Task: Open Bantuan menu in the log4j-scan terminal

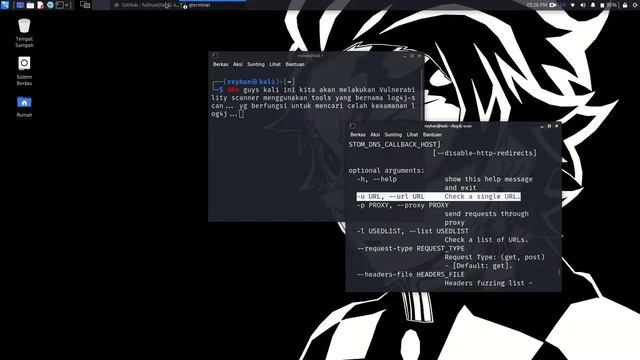Action: 432,135
